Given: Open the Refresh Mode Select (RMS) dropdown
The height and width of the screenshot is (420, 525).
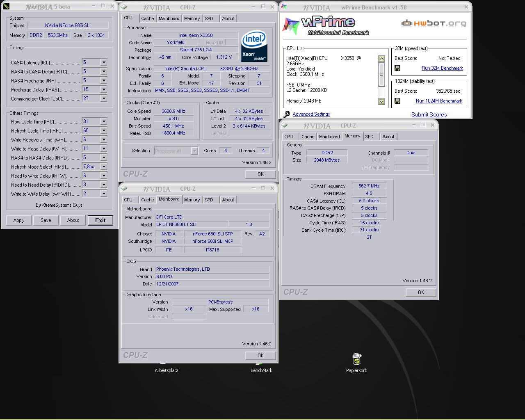Looking at the screenshot, I should [x=104, y=167].
